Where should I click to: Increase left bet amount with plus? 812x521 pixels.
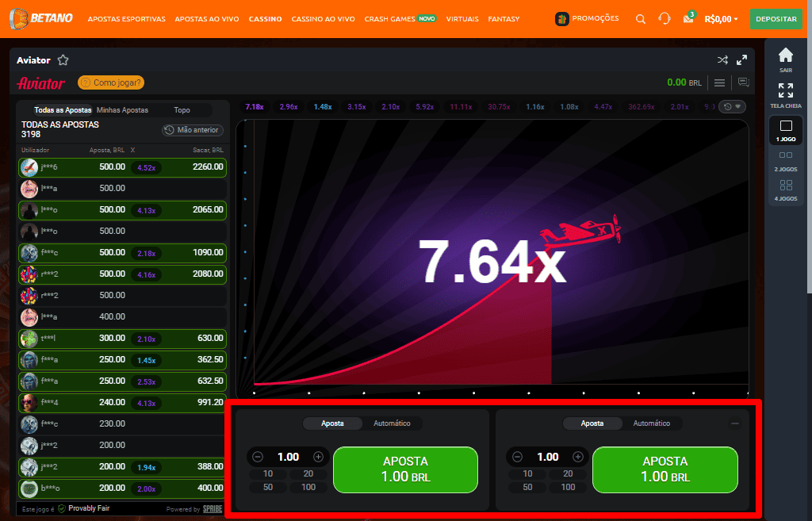coord(319,457)
